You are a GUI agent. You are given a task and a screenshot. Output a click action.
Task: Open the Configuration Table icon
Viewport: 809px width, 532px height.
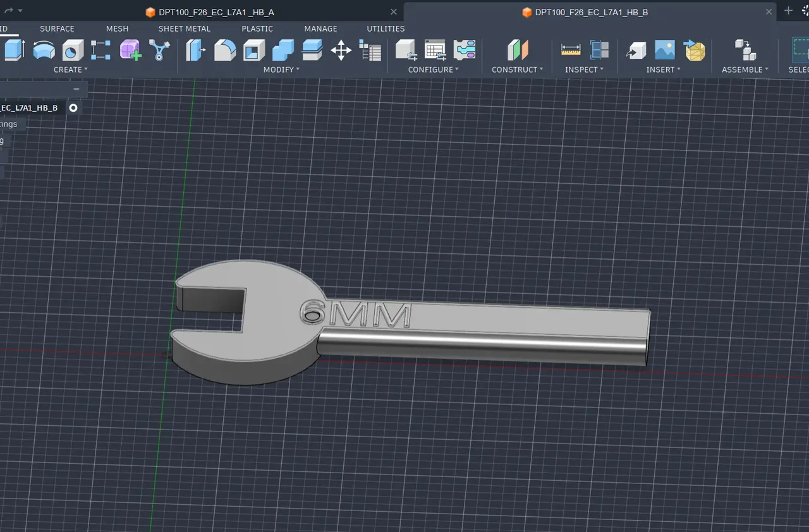(435, 50)
